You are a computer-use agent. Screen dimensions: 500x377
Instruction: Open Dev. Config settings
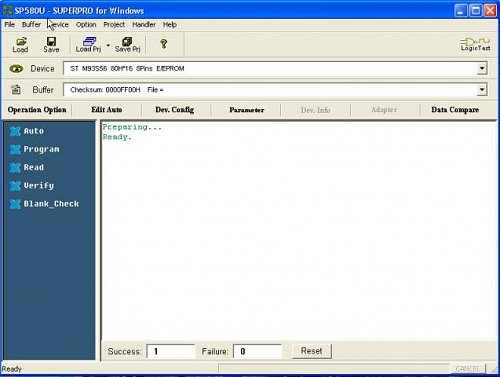pos(175,110)
